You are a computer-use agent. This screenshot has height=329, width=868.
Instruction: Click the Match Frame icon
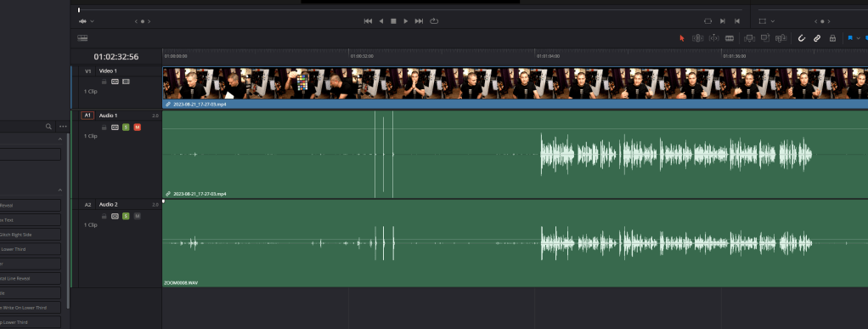coord(708,21)
